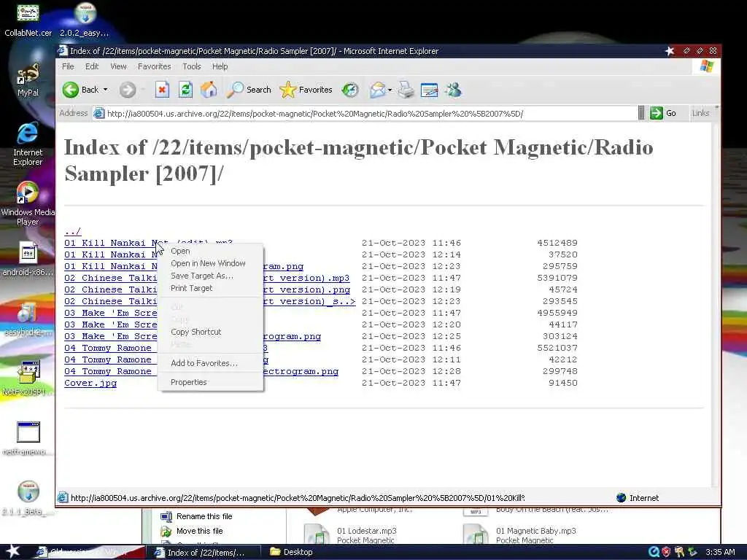
Task: Click the greyed Forward arrow button
Action: pyautogui.click(x=127, y=90)
